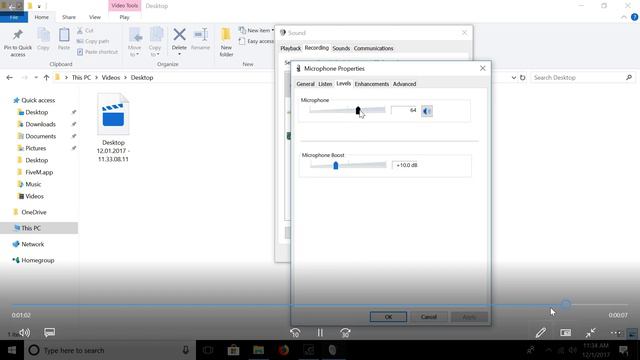Open Sounds tab in Sound window
The width and height of the screenshot is (640, 360).
[341, 49]
